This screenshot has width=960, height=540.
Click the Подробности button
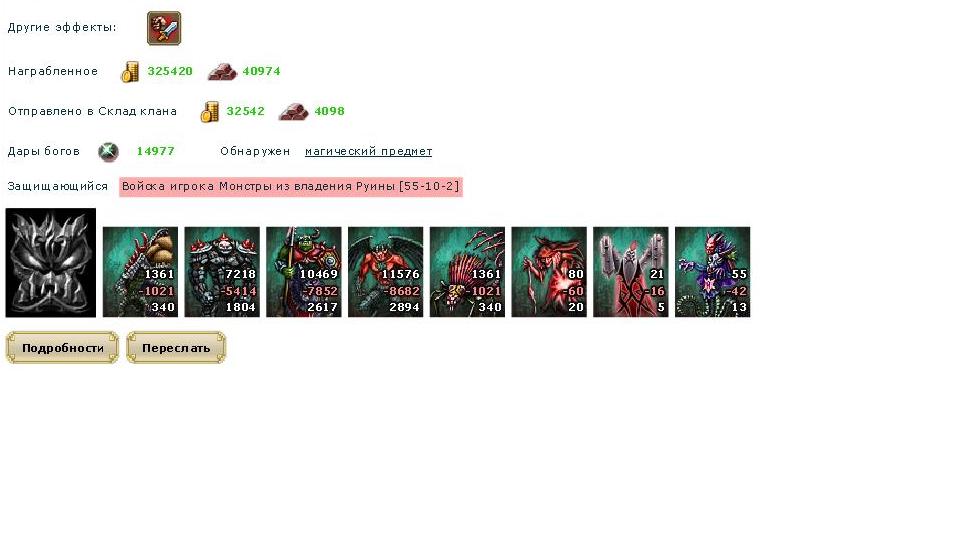[62, 348]
